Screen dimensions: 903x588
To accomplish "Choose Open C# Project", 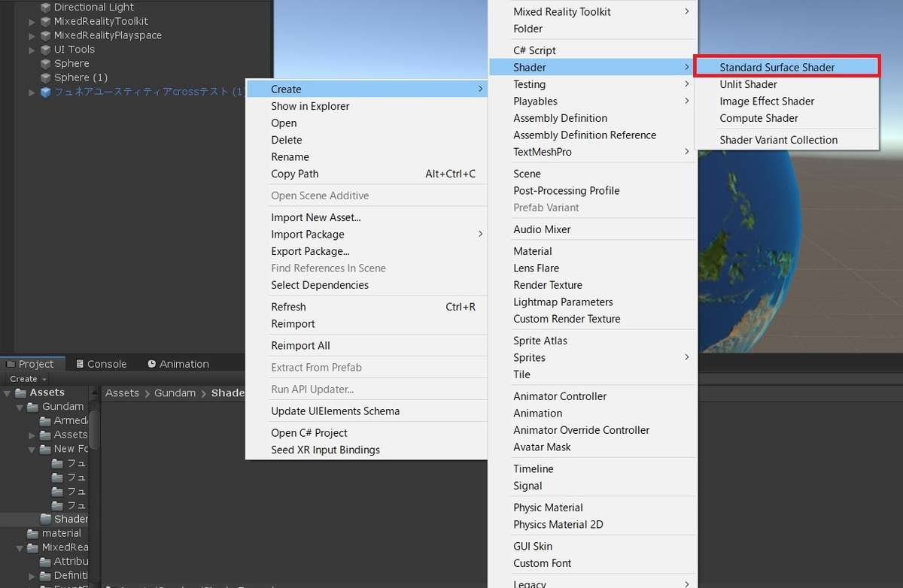I will pos(367,432).
